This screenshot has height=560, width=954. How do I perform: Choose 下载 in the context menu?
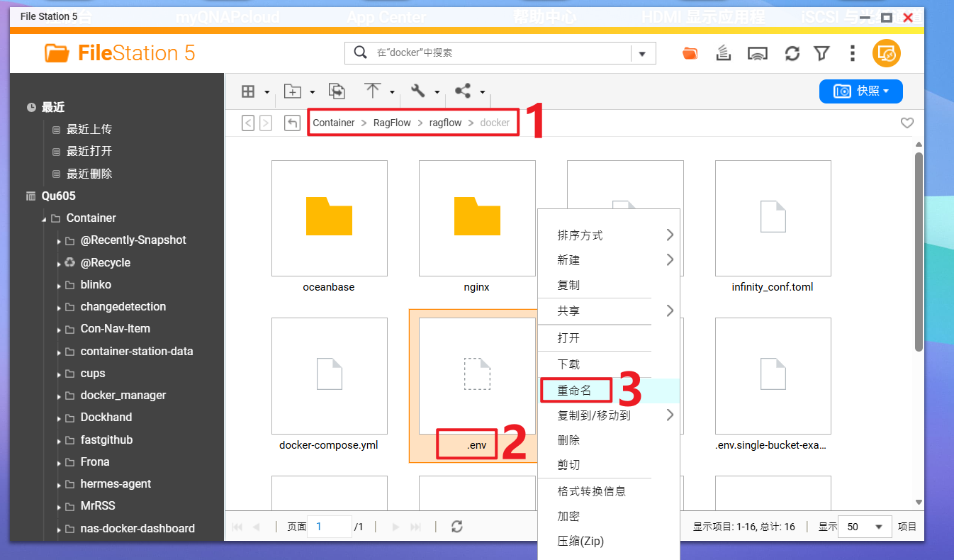(x=609, y=364)
